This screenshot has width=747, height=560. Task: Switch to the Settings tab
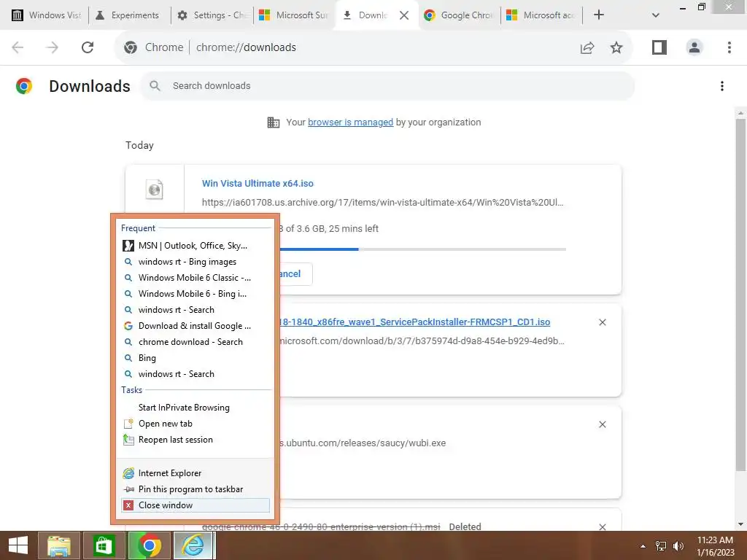212,15
